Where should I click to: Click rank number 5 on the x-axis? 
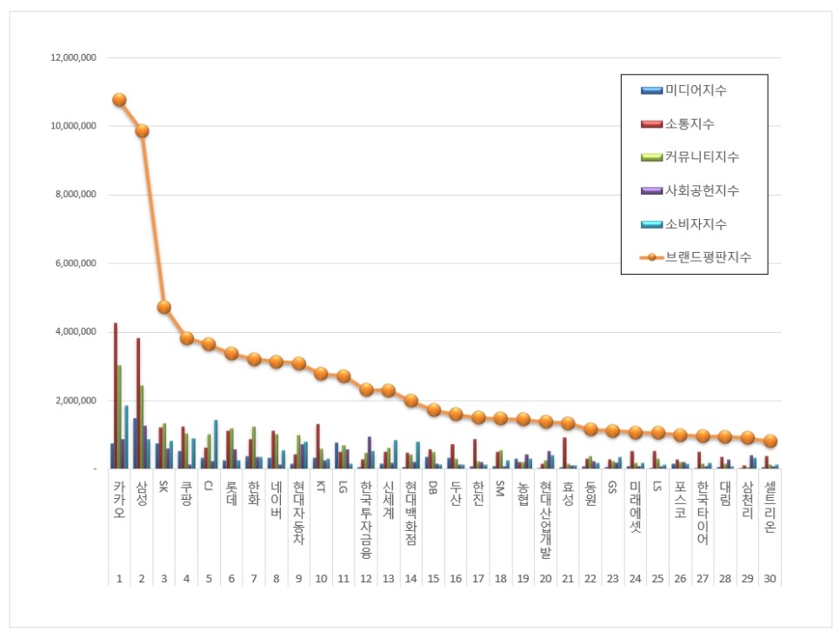(x=209, y=579)
